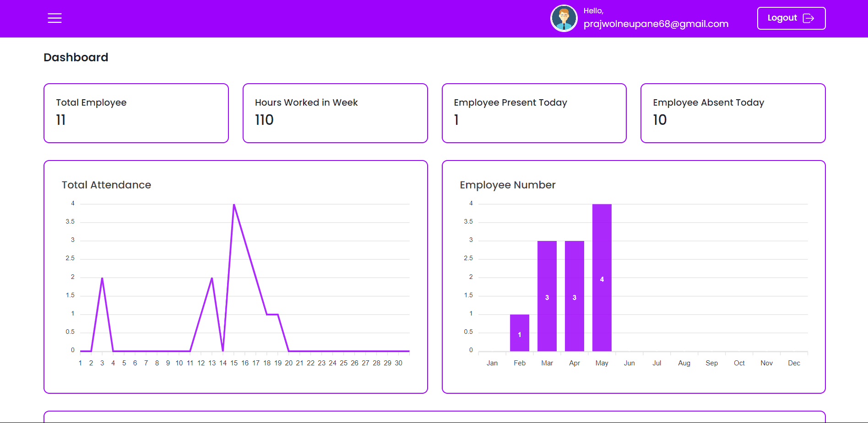Click the Employee Present Today card
This screenshot has width=868, height=423.
tap(534, 113)
